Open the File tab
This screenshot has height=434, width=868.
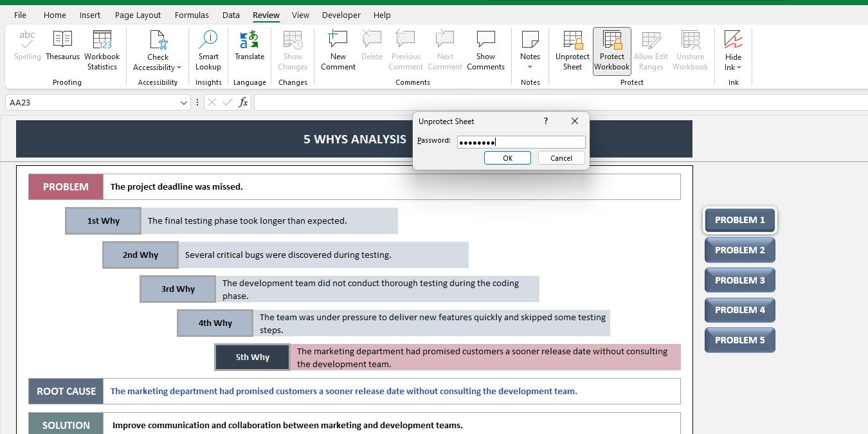point(20,15)
